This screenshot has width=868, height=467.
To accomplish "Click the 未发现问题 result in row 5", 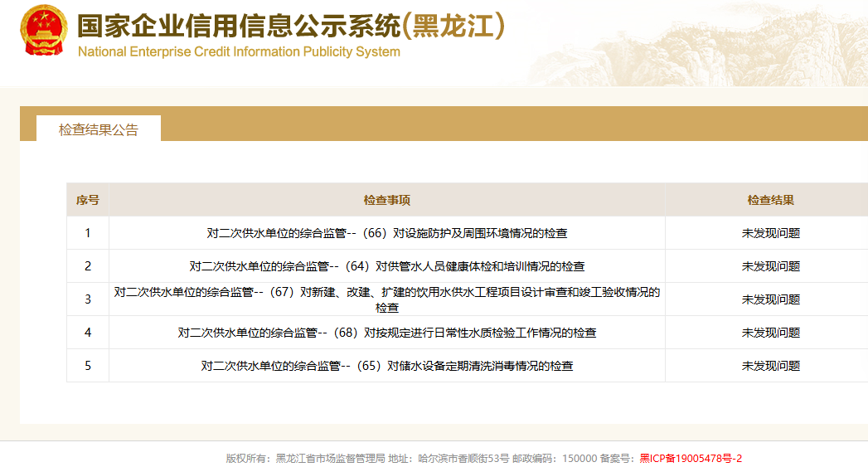I will coord(770,366).
